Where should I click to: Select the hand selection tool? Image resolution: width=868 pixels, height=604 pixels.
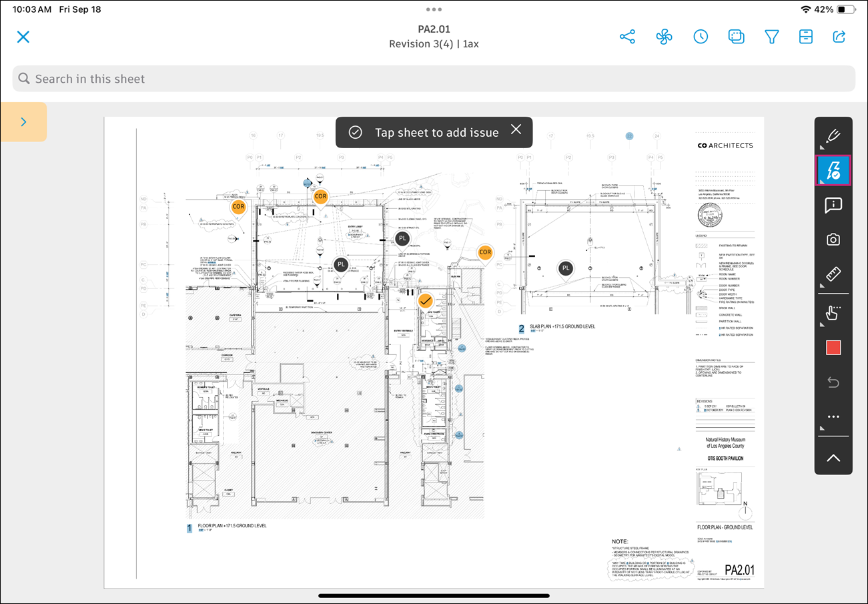(x=833, y=312)
